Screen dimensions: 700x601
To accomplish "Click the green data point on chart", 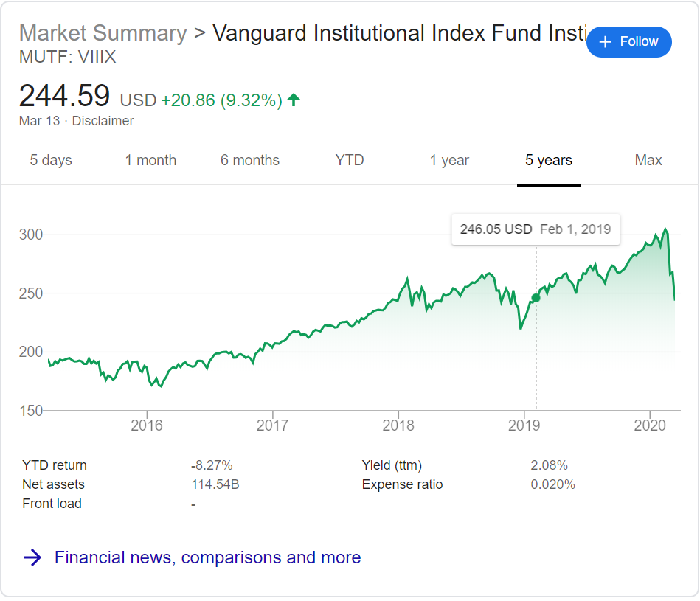I will tap(536, 298).
